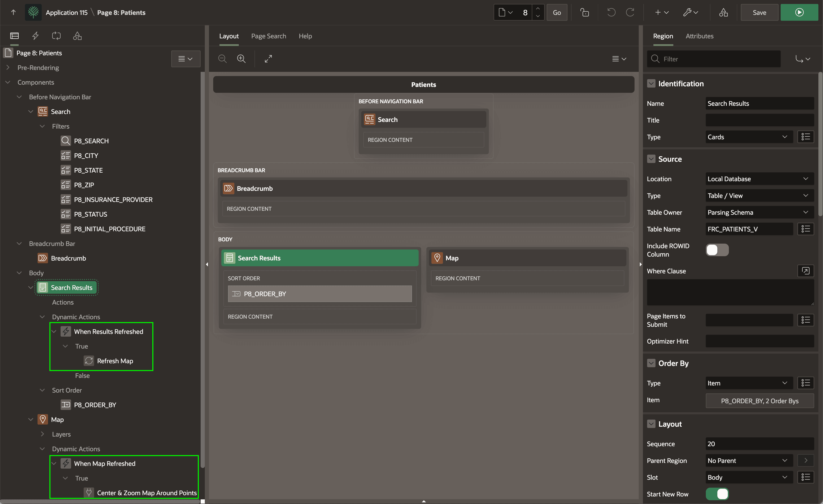Expand the Pre-Rendering tree node
Image resolution: width=823 pixels, height=504 pixels.
pos(8,67)
